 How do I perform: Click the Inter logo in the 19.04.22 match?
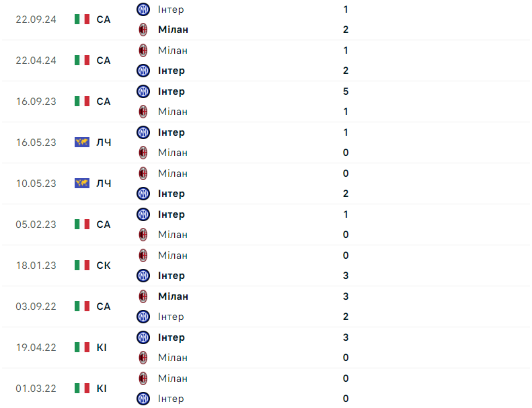(x=143, y=337)
